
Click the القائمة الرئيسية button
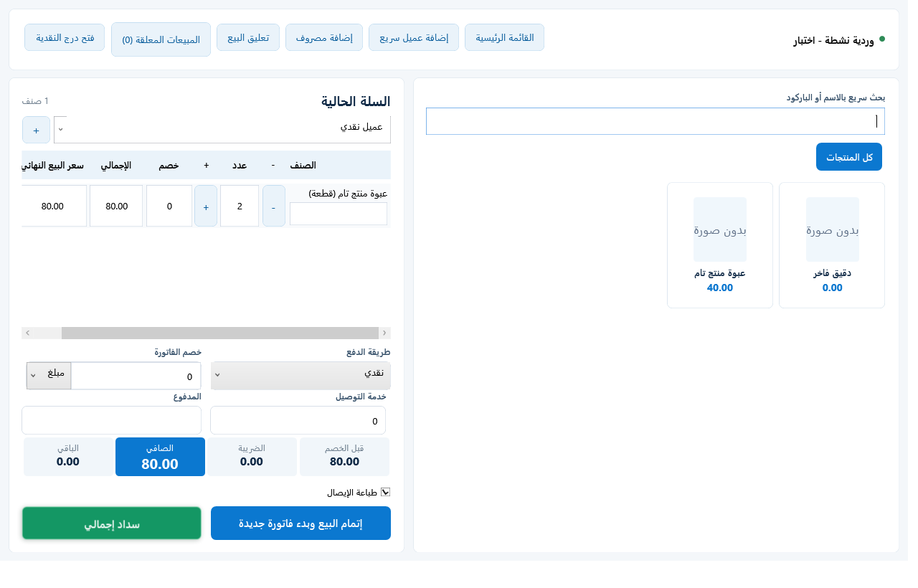[504, 37]
